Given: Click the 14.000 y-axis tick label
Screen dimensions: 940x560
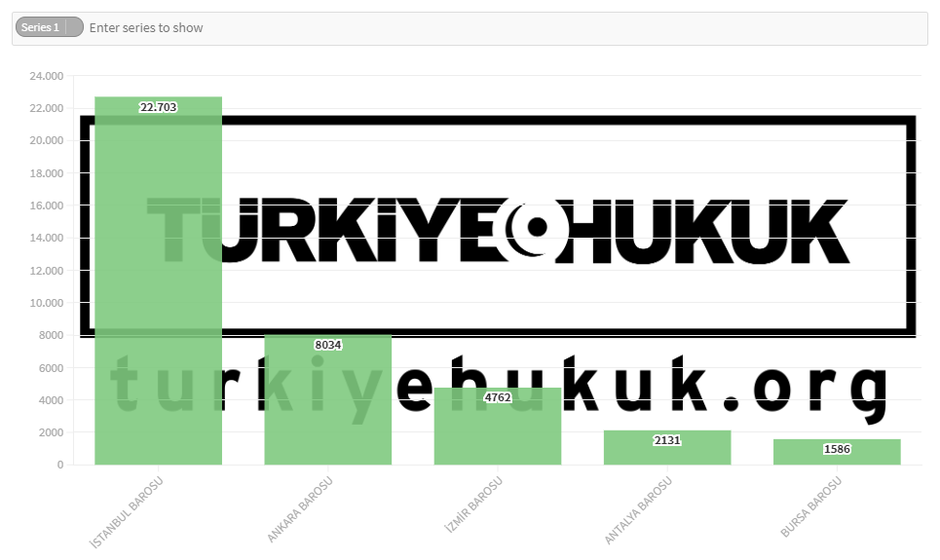Looking at the screenshot, I should click(x=46, y=238).
